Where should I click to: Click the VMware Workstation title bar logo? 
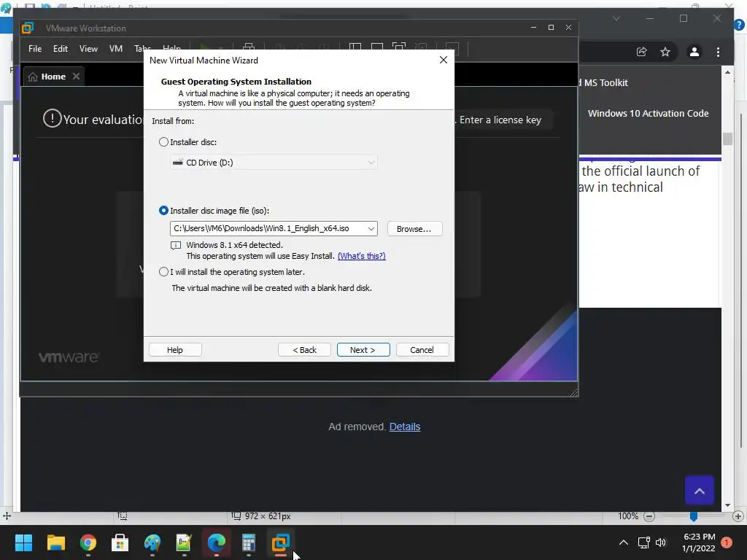[x=28, y=28]
